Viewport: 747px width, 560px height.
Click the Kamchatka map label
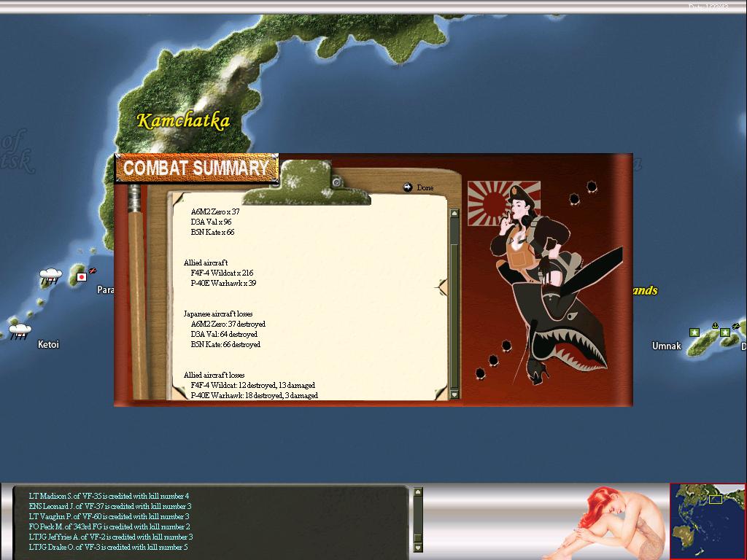tap(183, 120)
